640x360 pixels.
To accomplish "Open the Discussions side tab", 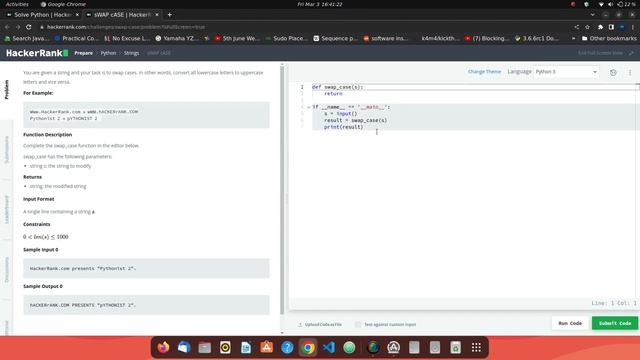I will [x=7, y=270].
